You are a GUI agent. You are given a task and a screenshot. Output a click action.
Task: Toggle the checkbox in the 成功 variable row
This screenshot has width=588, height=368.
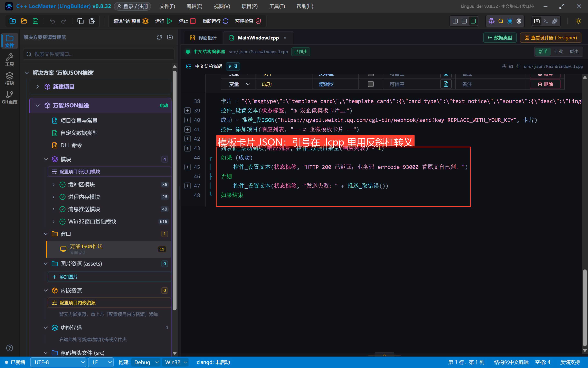[371, 84]
